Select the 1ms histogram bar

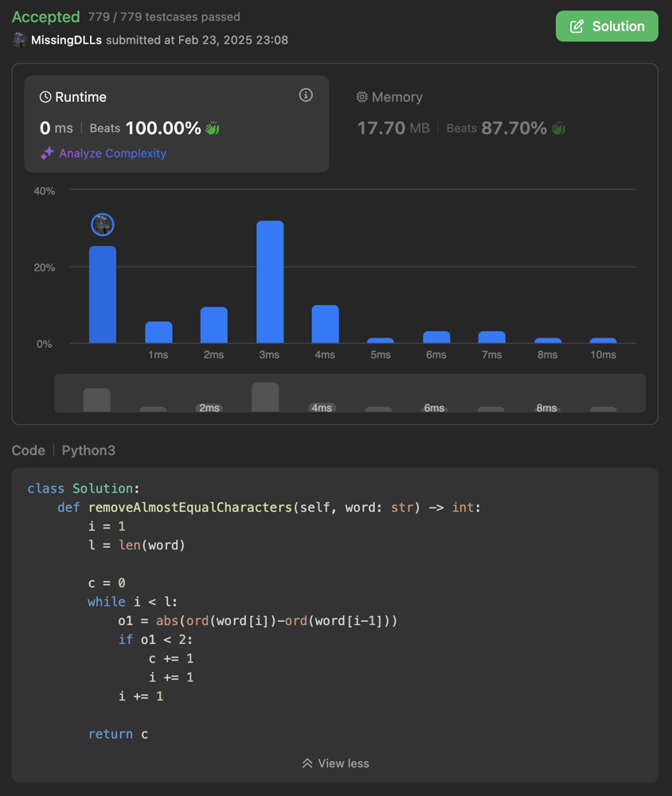pos(158,333)
